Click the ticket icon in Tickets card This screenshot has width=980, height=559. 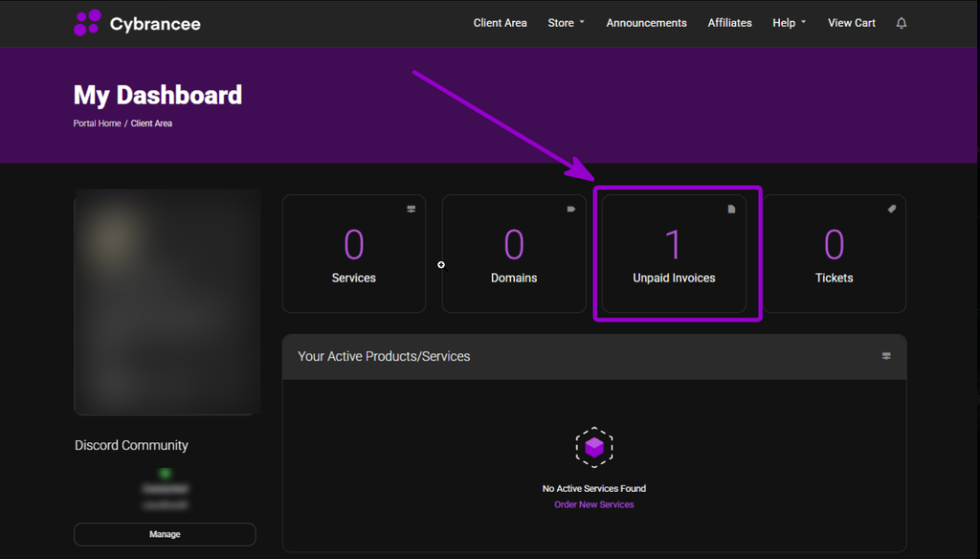tap(892, 209)
